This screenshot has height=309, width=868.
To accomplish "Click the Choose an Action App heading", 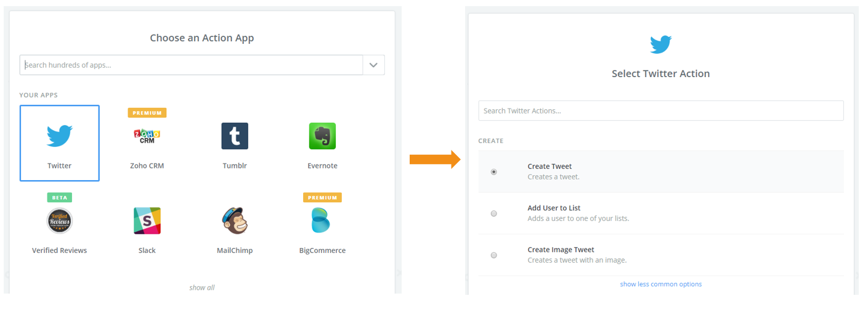I will (x=202, y=38).
